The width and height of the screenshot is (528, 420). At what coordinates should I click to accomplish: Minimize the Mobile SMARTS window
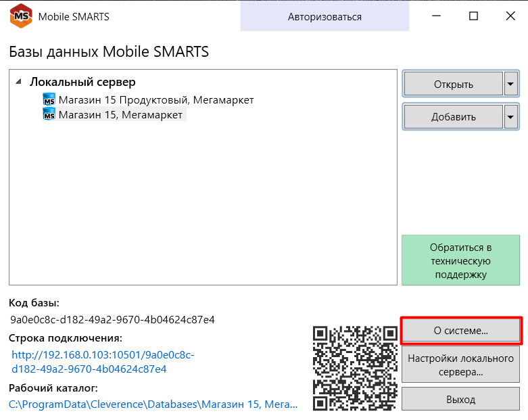tap(437, 16)
